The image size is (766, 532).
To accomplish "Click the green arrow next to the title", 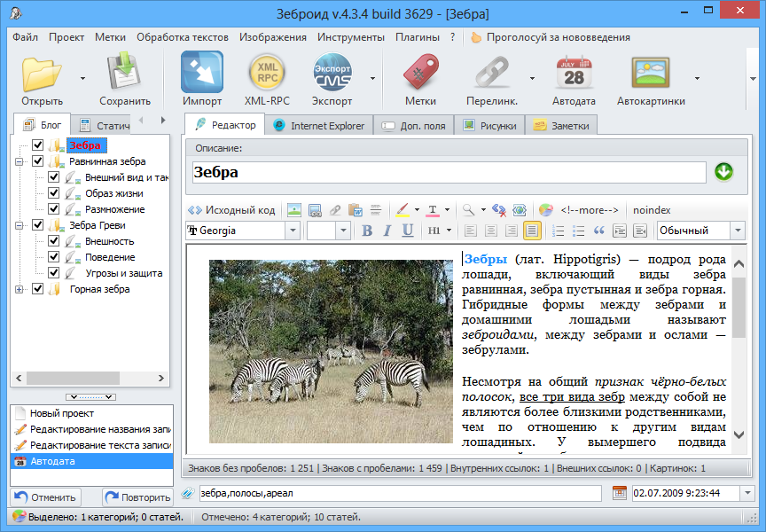I will click(x=723, y=172).
